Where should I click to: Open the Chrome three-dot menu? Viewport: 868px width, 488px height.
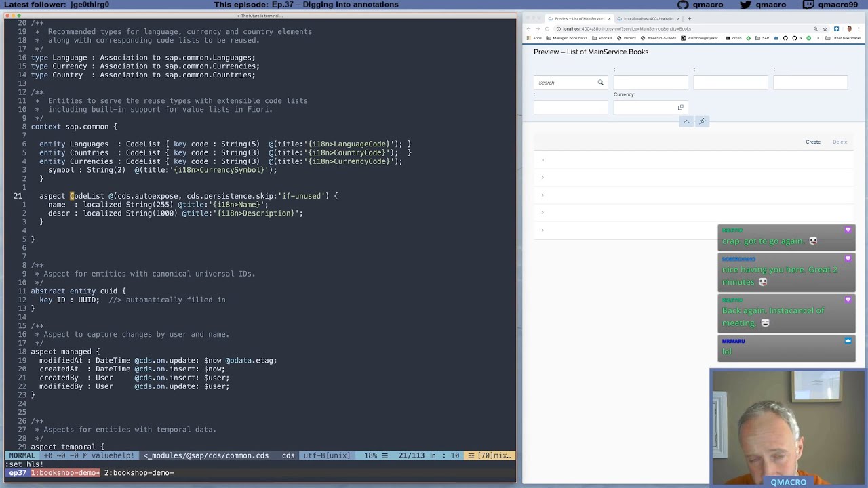[x=859, y=28]
